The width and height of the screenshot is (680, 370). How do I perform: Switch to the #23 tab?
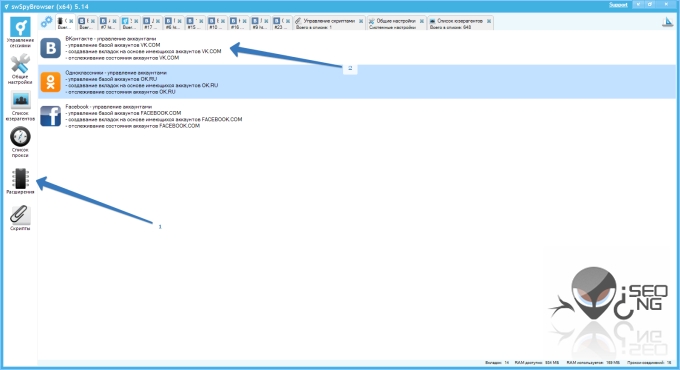(x=282, y=23)
